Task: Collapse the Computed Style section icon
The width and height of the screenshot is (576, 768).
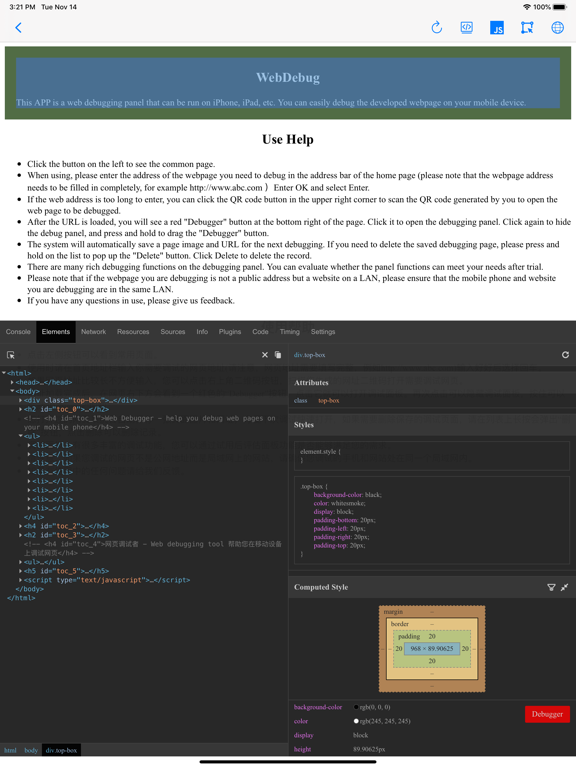Action: point(565,587)
